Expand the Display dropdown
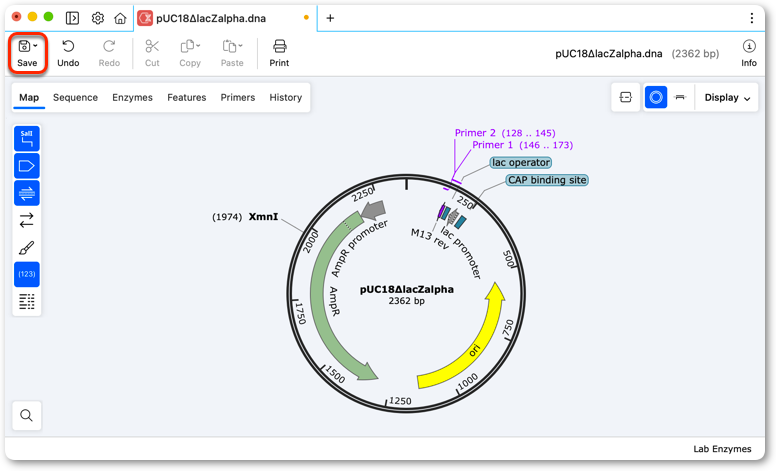The width and height of the screenshot is (776, 471). [727, 97]
